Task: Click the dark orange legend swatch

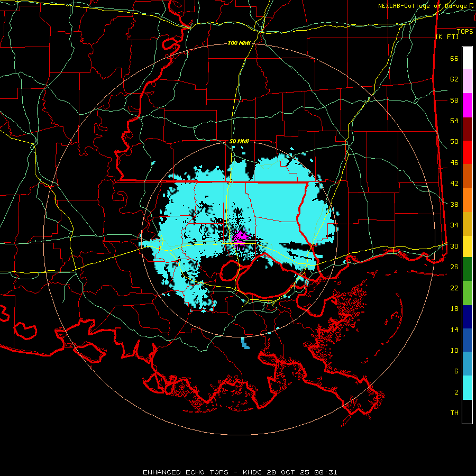Action: point(467,176)
